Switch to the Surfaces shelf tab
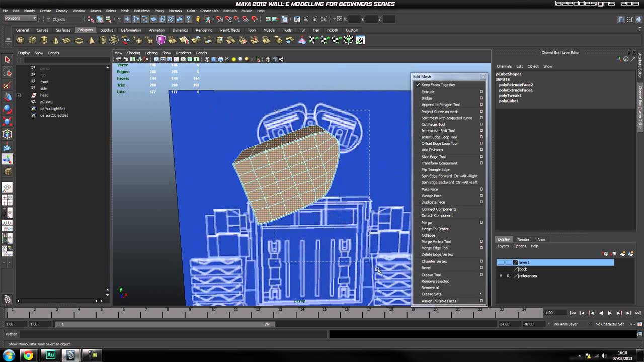Image resolution: width=644 pixels, height=362 pixels. 63,30
